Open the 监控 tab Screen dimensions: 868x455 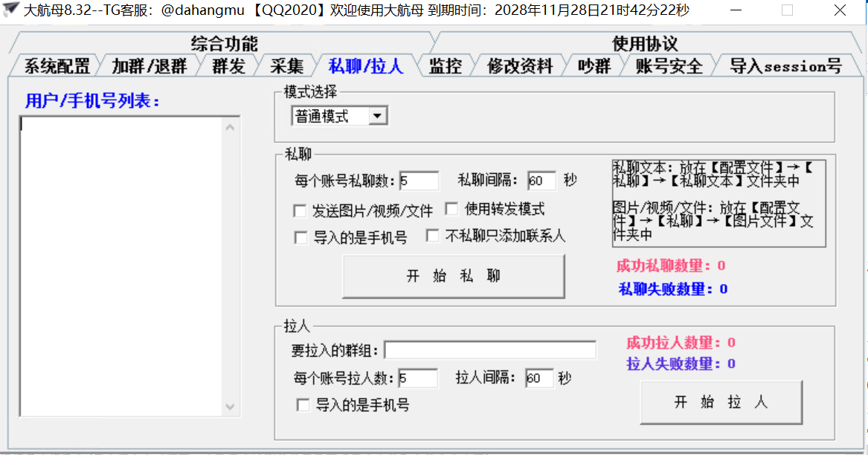tap(446, 66)
